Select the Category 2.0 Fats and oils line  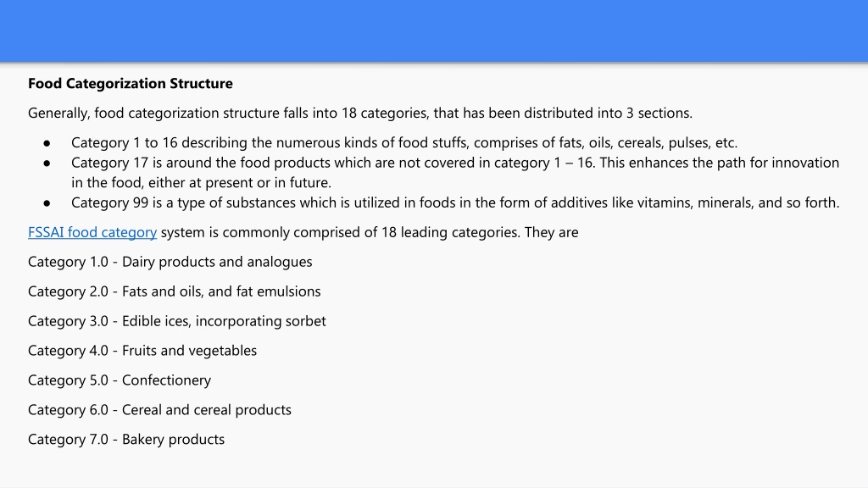click(175, 291)
